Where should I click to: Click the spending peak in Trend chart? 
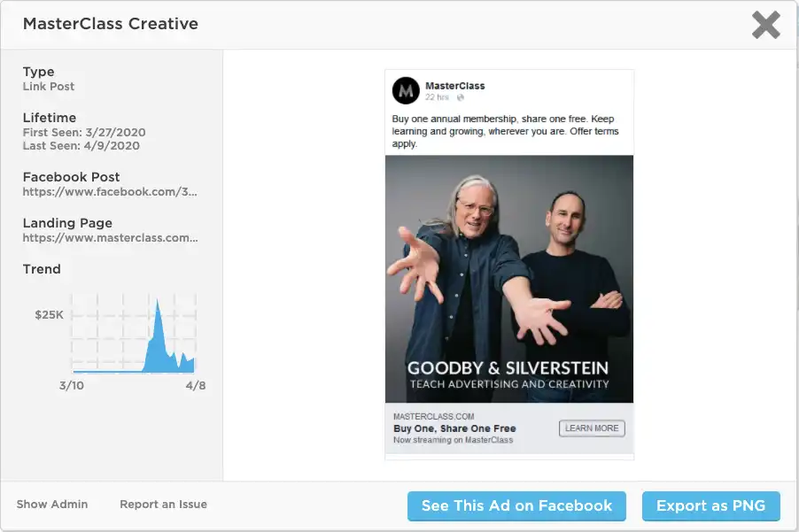(158, 304)
